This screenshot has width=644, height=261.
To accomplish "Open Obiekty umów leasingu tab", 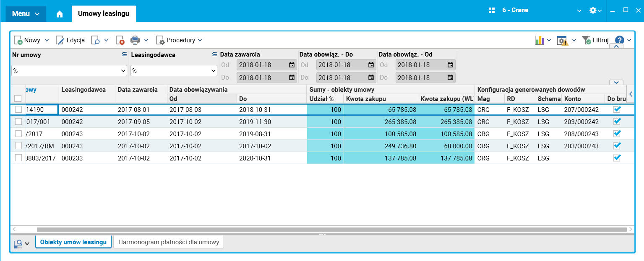I will 73,242.
